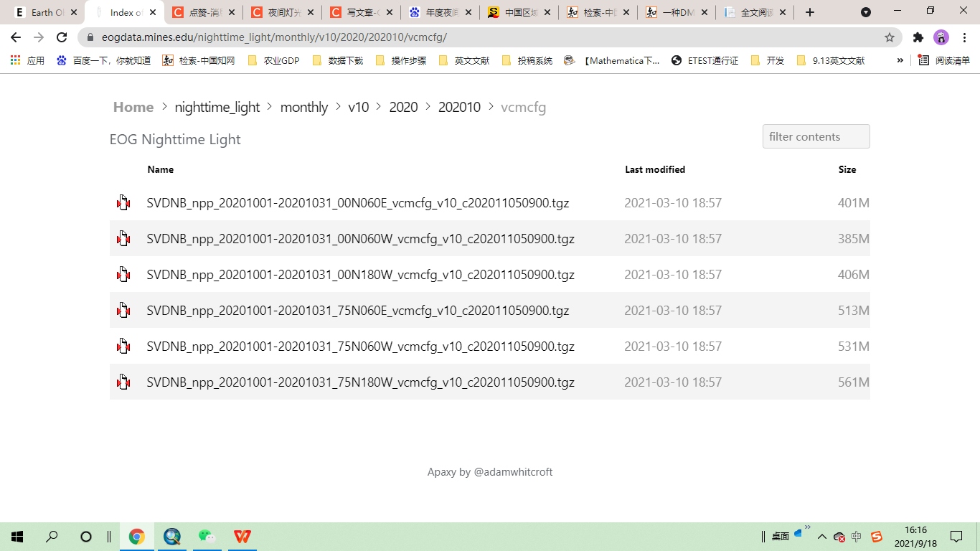Viewport: 980px width, 551px height.
Task: Open WPS Office from the taskbar
Action: [242, 537]
